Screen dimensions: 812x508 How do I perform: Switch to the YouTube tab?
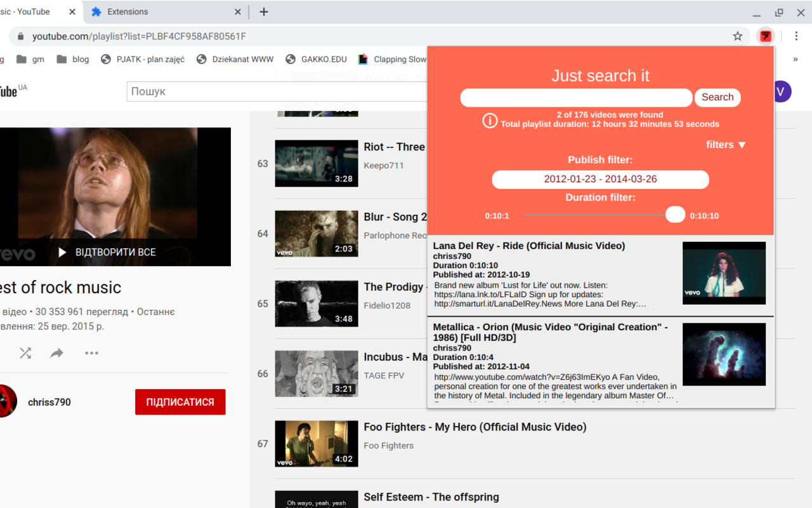[38, 11]
